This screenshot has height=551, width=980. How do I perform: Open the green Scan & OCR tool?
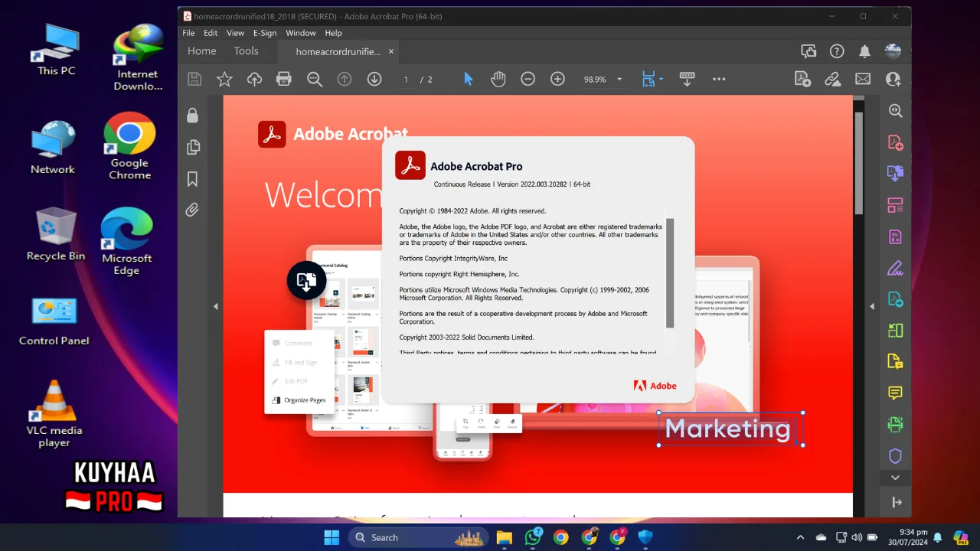895,424
